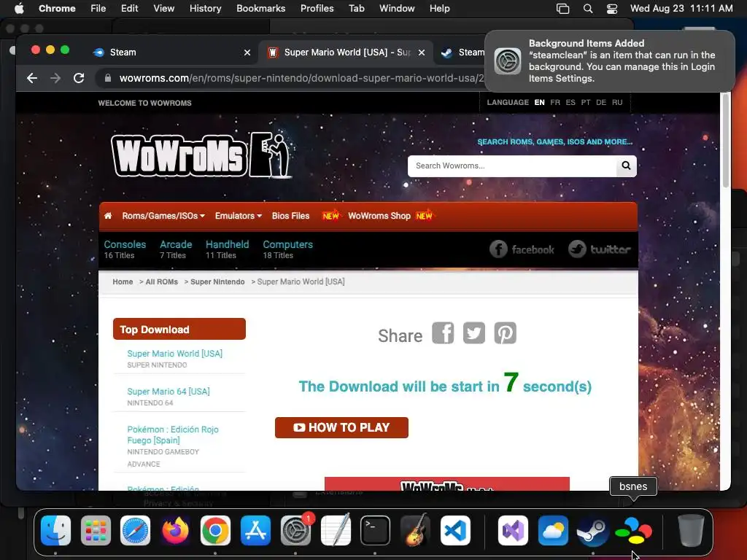The width and height of the screenshot is (747, 560).
Task: Click HOW TO PLAY button
Action: tap(341, 427)
